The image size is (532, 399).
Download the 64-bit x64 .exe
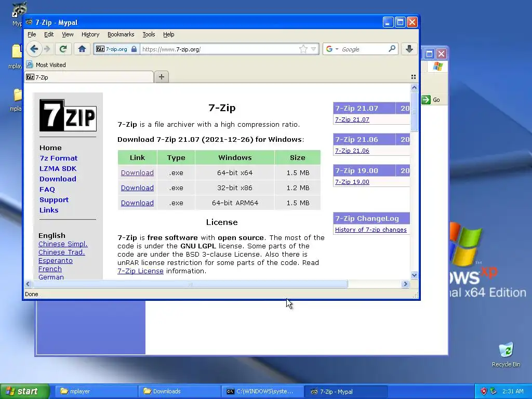click(x=137, y=172)
